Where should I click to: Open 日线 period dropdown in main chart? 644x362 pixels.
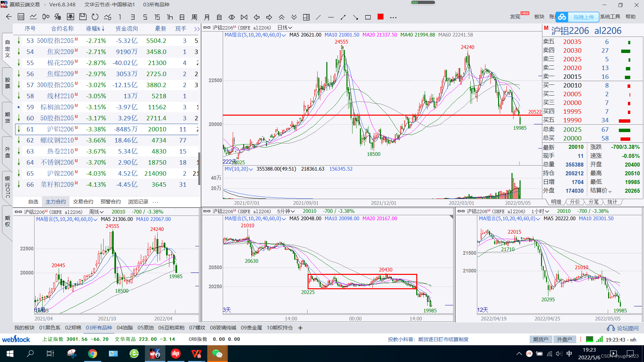(x=285, y=27)
